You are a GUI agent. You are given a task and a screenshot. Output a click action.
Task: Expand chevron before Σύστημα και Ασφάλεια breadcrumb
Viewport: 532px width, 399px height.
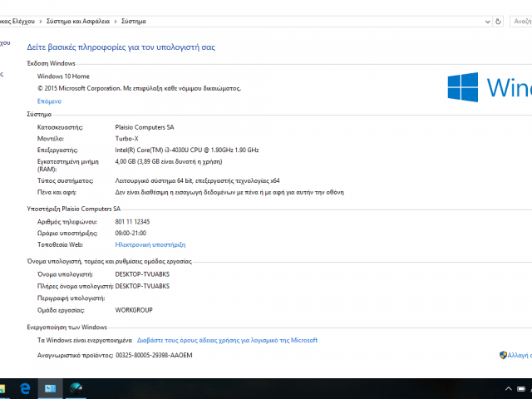click(41, 22)
